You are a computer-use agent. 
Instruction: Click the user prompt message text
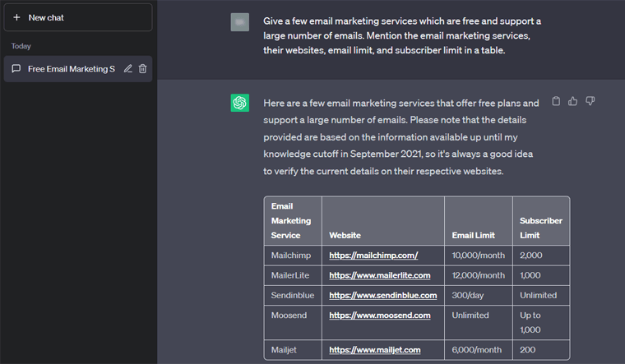point(402,35)
